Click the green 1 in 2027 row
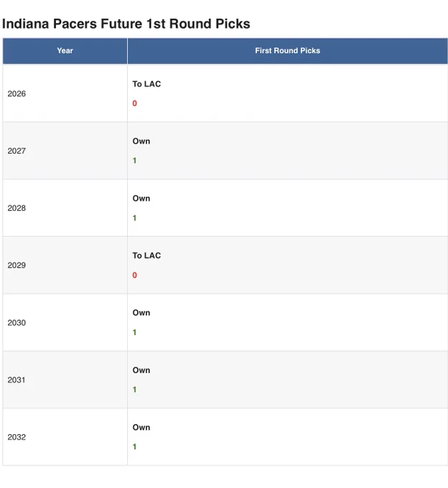 134,161
